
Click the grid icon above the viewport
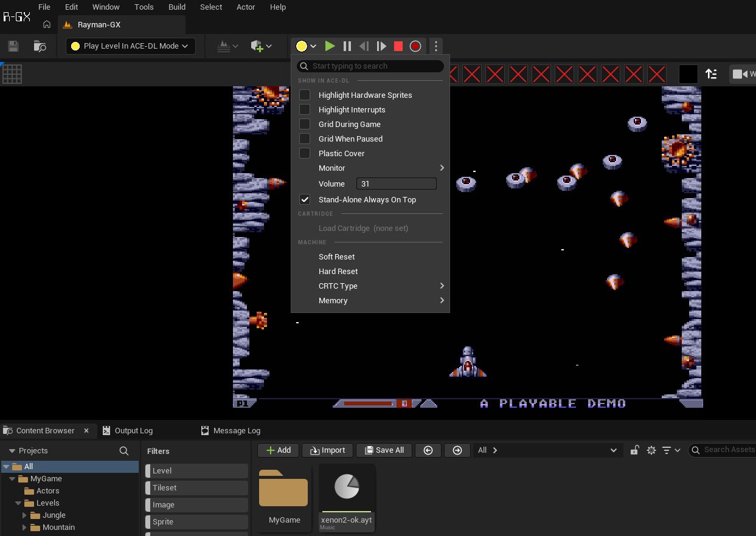12,74
